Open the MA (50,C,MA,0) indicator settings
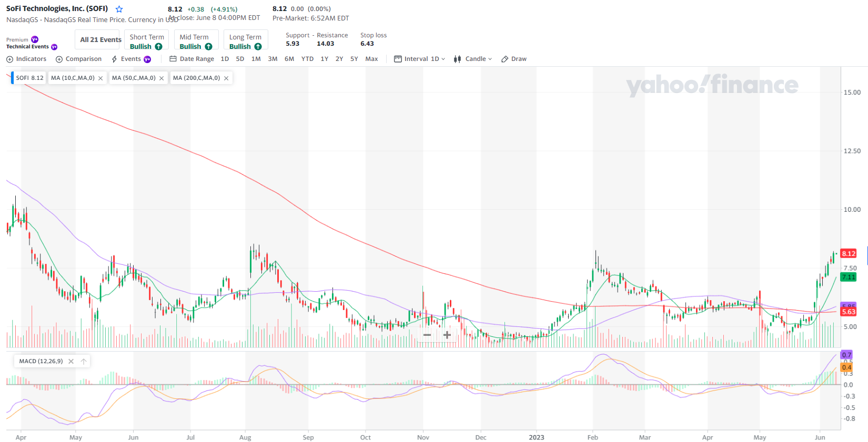This screenshot has width=868, height=442. pyautogui.click(x=134, y=78)
